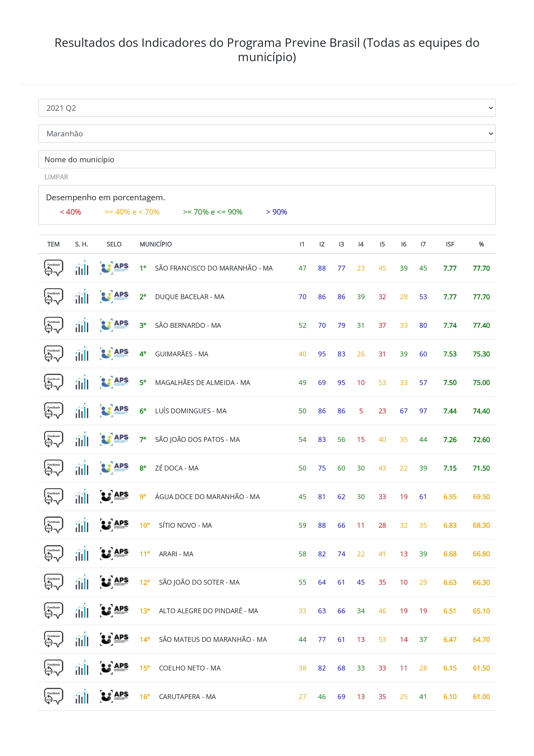Click APS seal for Água Doce do Maranhão
Viewport: 534px width, 756px height.
coord(114,496)
